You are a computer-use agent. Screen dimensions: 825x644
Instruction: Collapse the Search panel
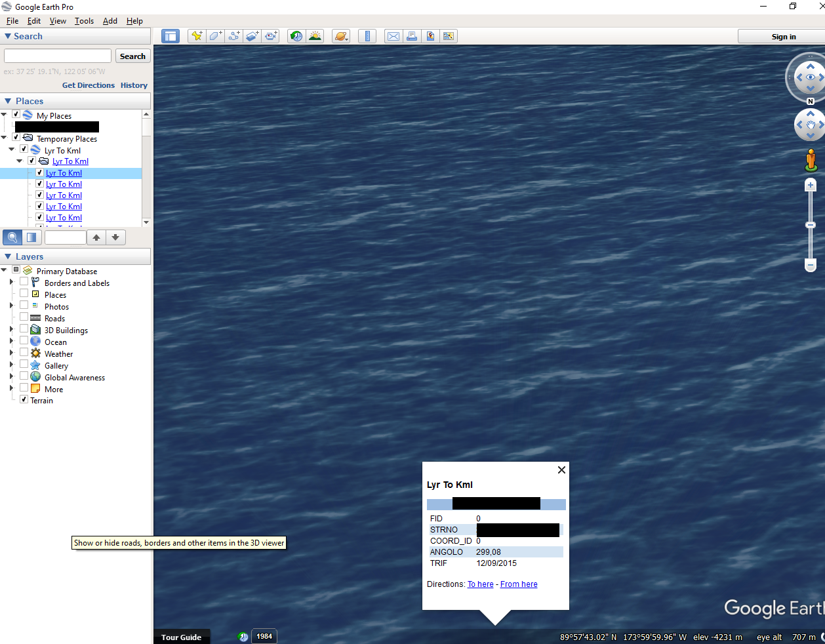pos(8,36)
